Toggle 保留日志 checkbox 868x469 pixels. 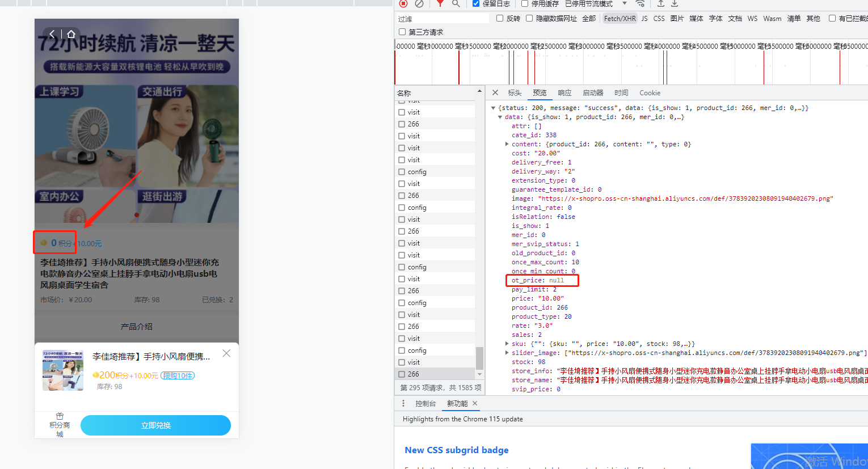pos(476,3)
